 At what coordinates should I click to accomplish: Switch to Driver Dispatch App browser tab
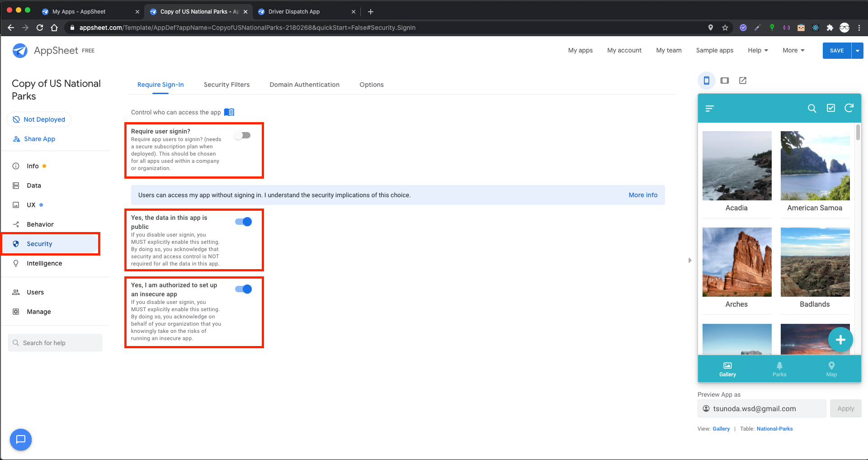coord(307,12)
